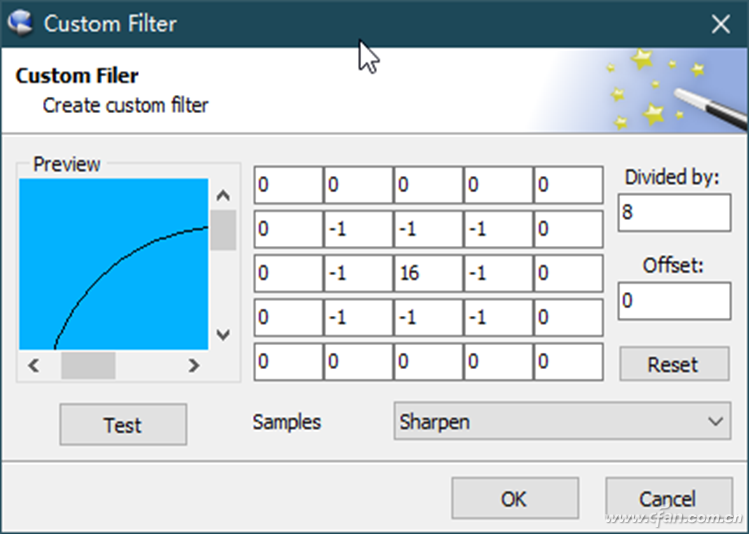The image size is (749, 534).
Task: Click the app icon in the title bar
Action: tap(20, 22)
